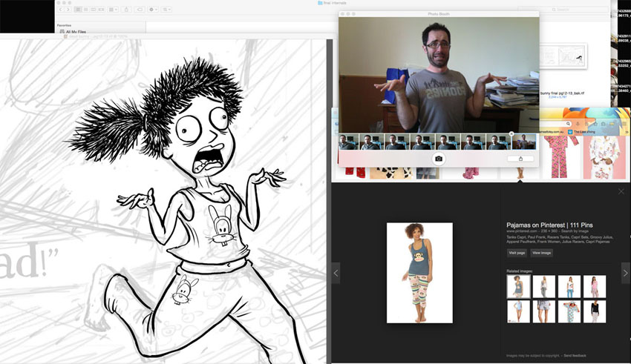Select first related image thumbnail

(x=518, y=286)
